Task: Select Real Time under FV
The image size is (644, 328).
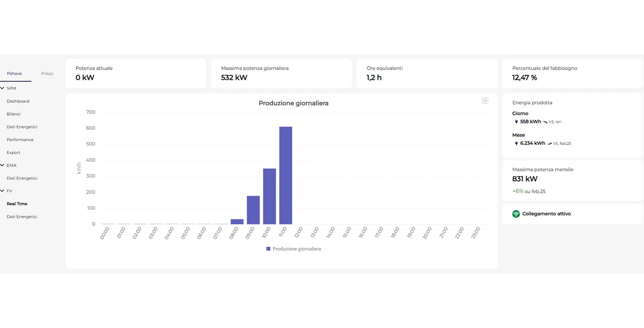Action: click(17, 204)
